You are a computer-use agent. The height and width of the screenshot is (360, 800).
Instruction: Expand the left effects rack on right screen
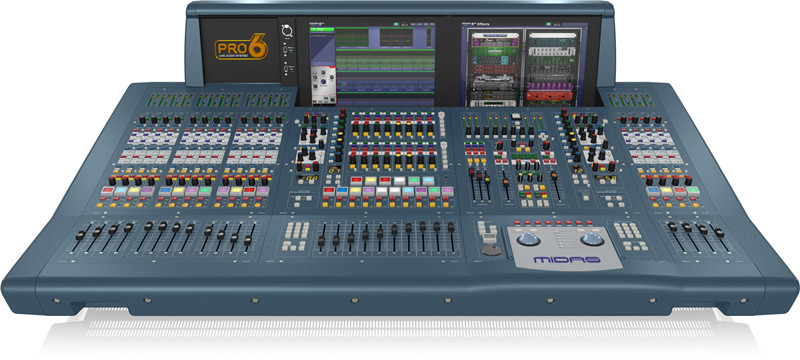[x=494, y=67]
